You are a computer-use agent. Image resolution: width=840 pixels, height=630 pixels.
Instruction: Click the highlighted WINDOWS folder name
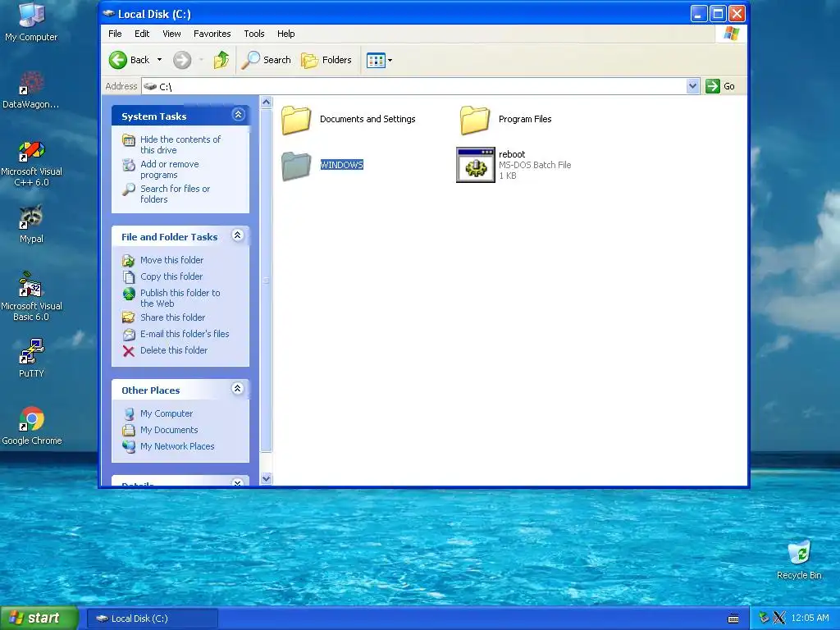coord(342,165)
